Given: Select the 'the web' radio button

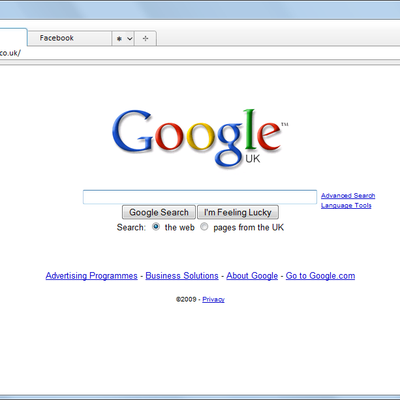Looking at the screenshot, I should (156, 227).
